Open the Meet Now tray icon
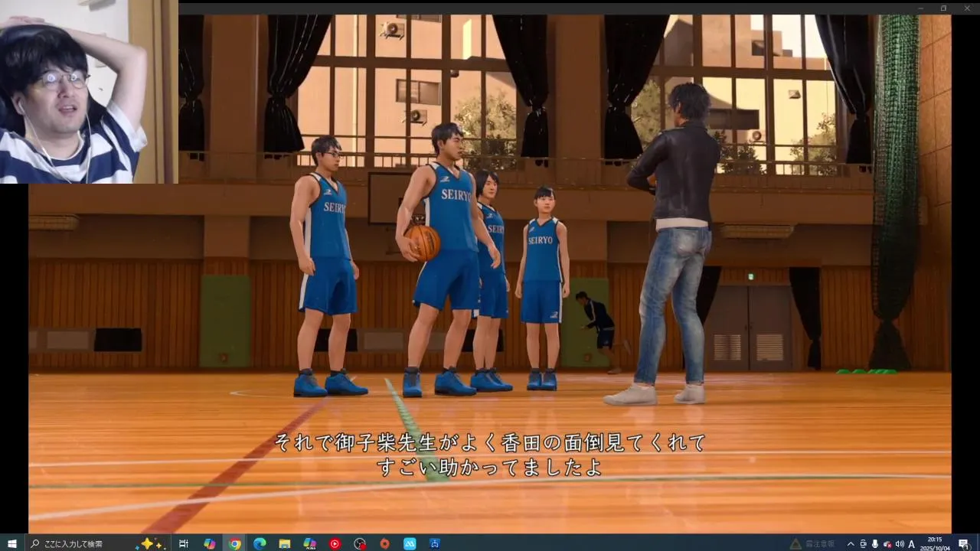This screenshot has height=551, width=980. (863, 544)
